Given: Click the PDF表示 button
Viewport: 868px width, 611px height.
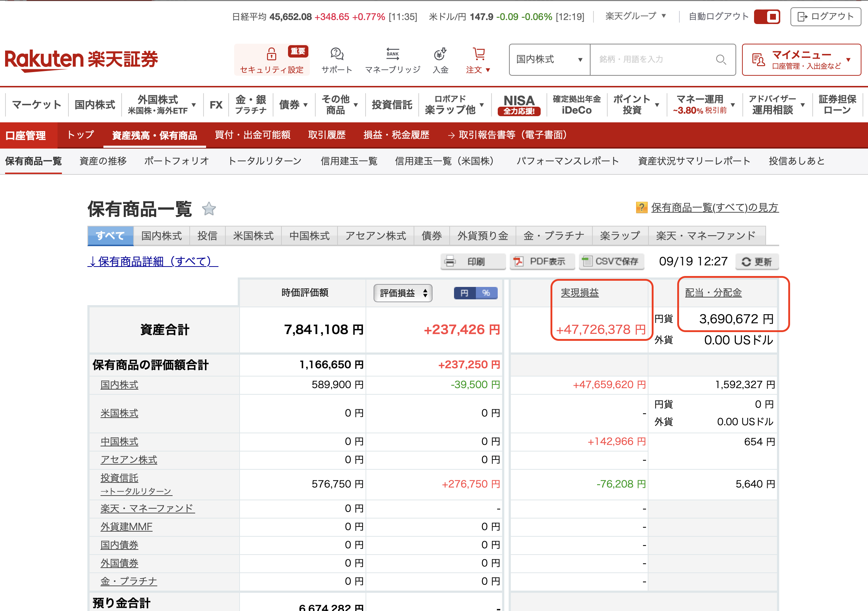Looking at the screenshot, I should [x=542, y=261].
